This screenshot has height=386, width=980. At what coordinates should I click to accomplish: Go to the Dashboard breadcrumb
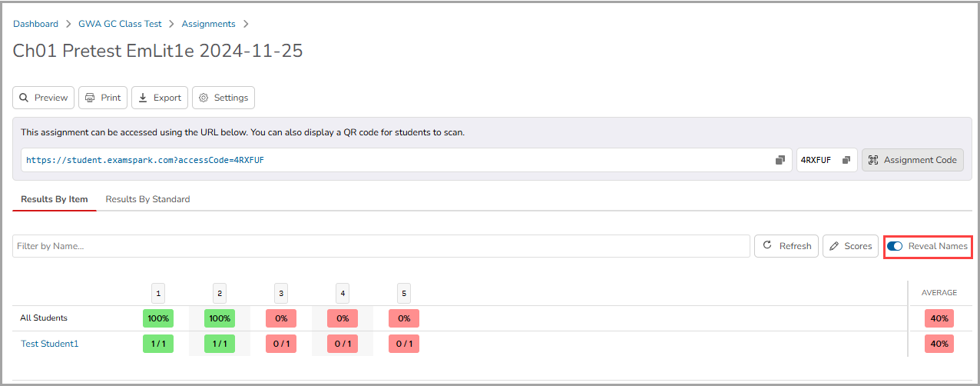coord(35,24)
